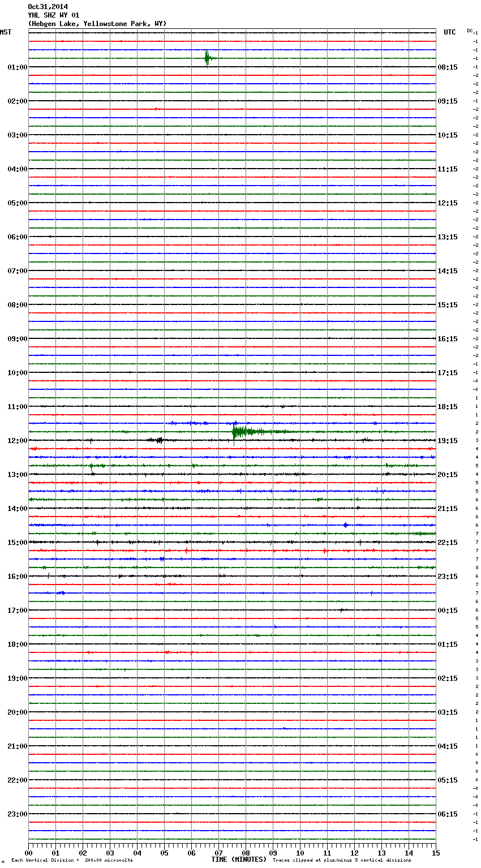Click the date text Oct31,2014
Viewport: 481px width, 868px height.
[x=48, y=7]
